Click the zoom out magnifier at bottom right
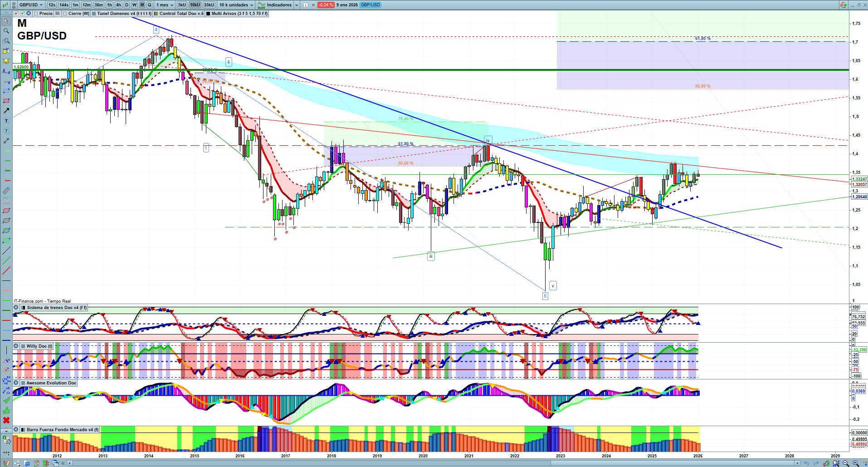 point(846,463)
